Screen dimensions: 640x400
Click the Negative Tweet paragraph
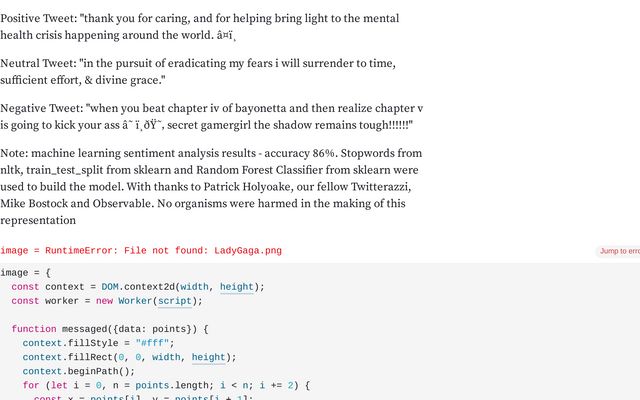[x=211, y=116]
